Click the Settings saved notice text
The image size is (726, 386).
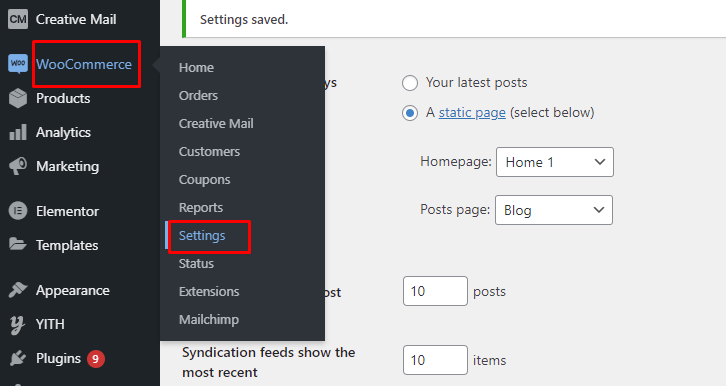[244, 19]
